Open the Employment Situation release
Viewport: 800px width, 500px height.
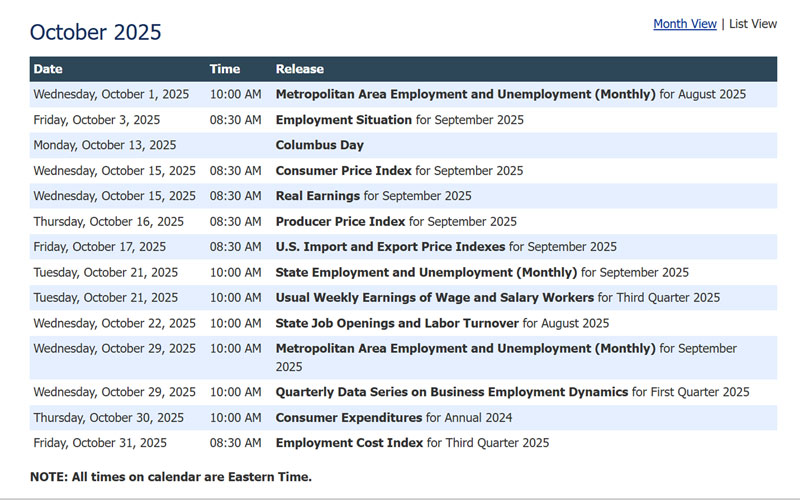tap(343, 120)
